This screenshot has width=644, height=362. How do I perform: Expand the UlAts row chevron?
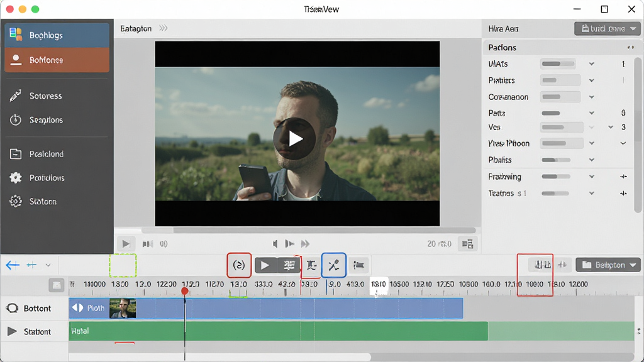[591, 64]
